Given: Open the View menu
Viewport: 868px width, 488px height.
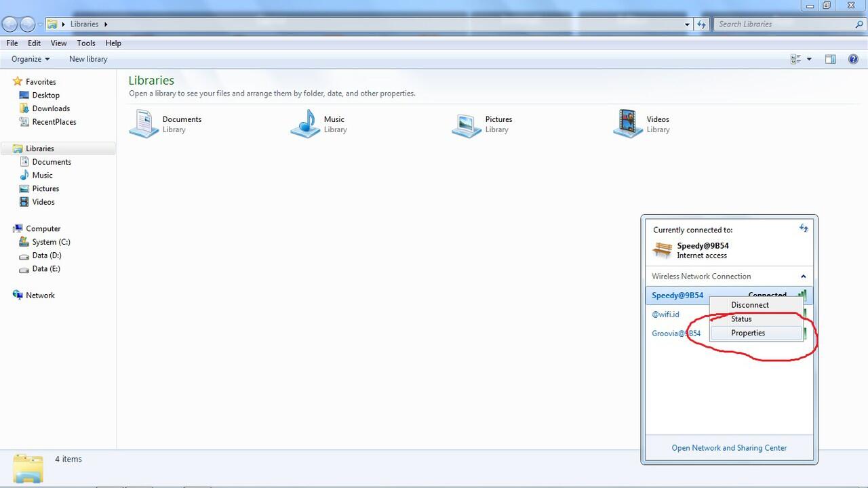Looking at the screenshot, I should pos(58,43).
